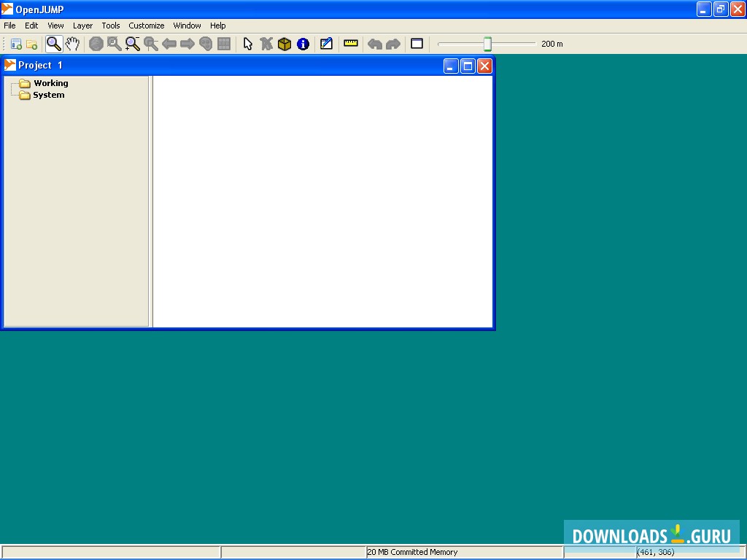747x560 pixels.
Task: Click the Open File folder icon
Action: 32,44
